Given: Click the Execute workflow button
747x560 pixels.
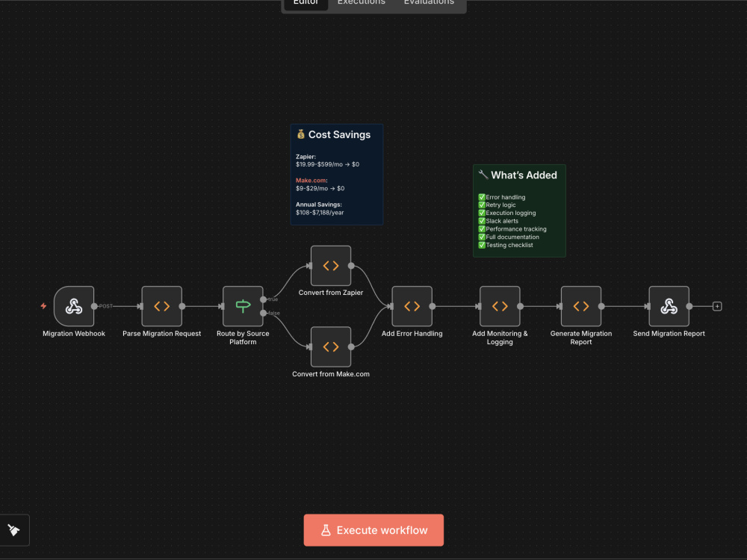Looking at the screenshot, I should click(x=373, y=530).
